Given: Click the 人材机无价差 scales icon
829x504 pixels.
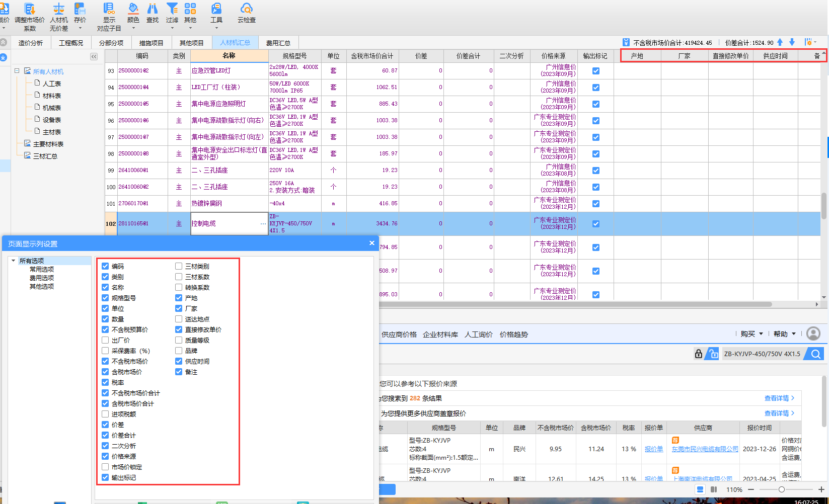Looking at the screenshot, I should [x=59, y=9].
